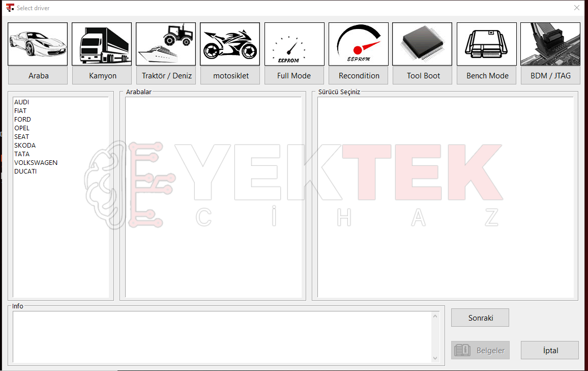The height and width of the screenshot is (371, 588).
Task: Click the motorcycle image icon
Action: [230, 44]
